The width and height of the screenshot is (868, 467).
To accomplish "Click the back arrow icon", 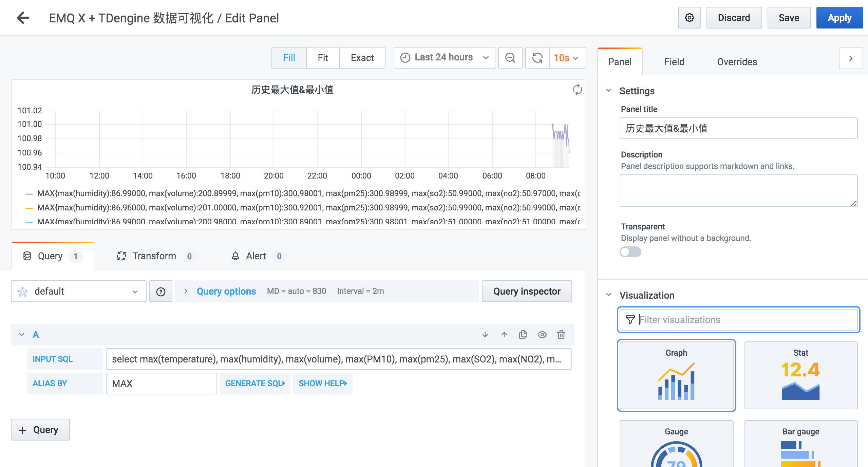I will (23, 18).
